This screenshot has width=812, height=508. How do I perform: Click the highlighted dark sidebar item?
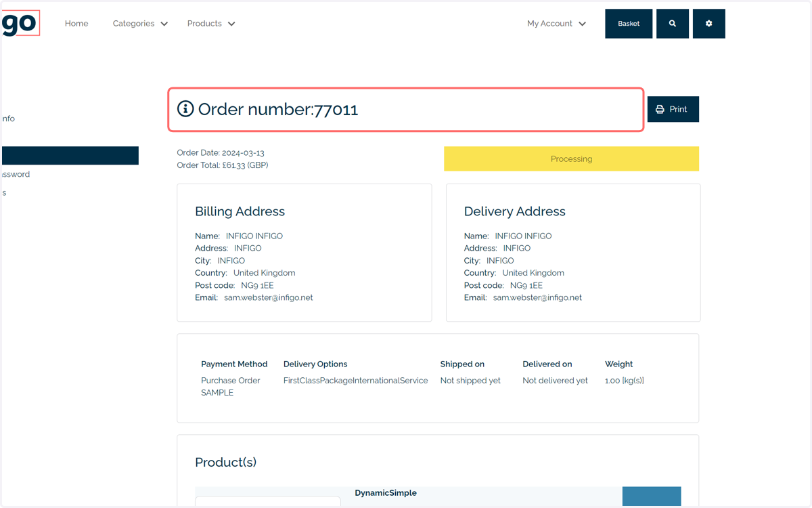click(x=70, y=156)
